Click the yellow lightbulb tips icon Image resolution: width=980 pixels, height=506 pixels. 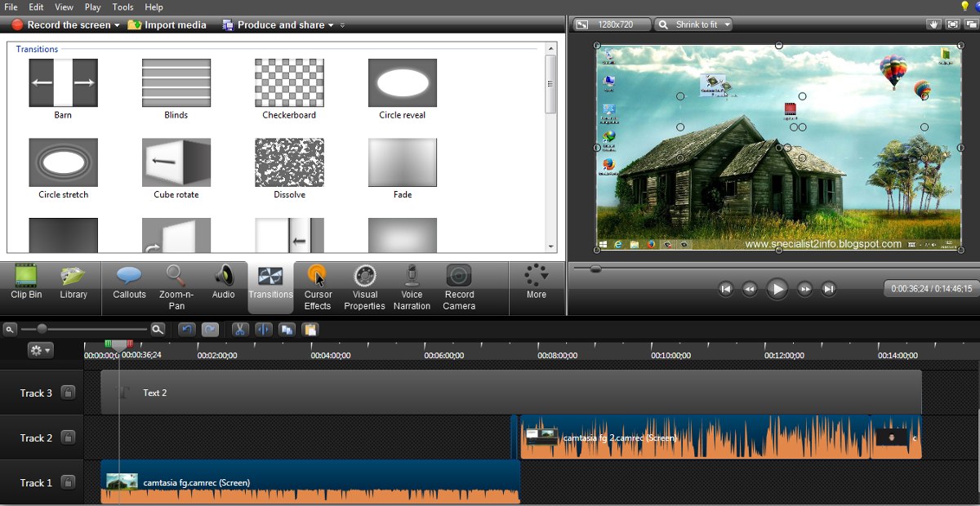965,7
